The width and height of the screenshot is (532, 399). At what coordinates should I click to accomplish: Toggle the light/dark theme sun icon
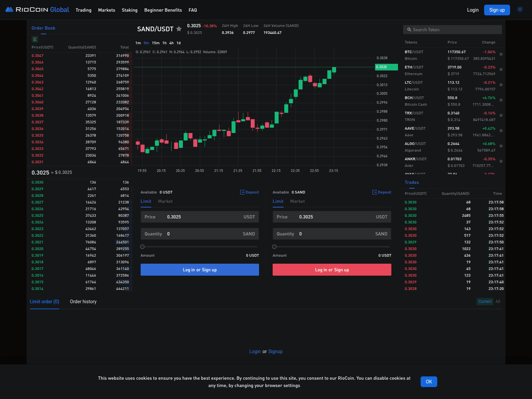[520, 10]
